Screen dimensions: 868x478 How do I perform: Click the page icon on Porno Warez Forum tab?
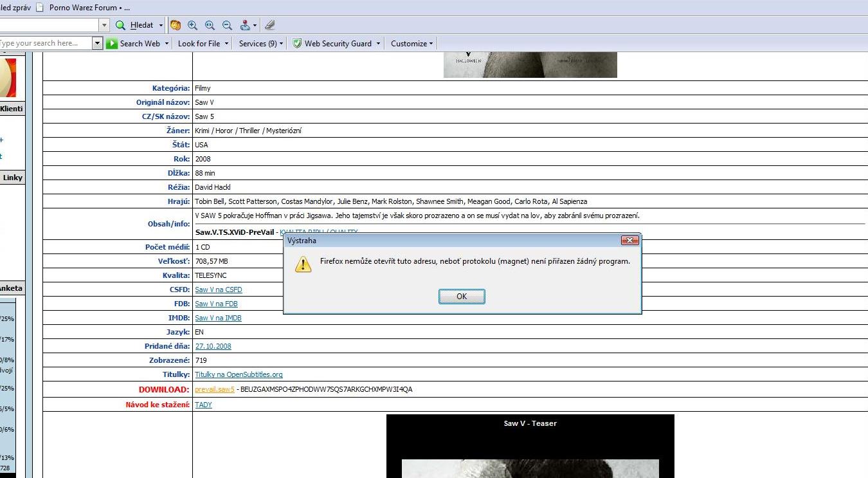41,7
